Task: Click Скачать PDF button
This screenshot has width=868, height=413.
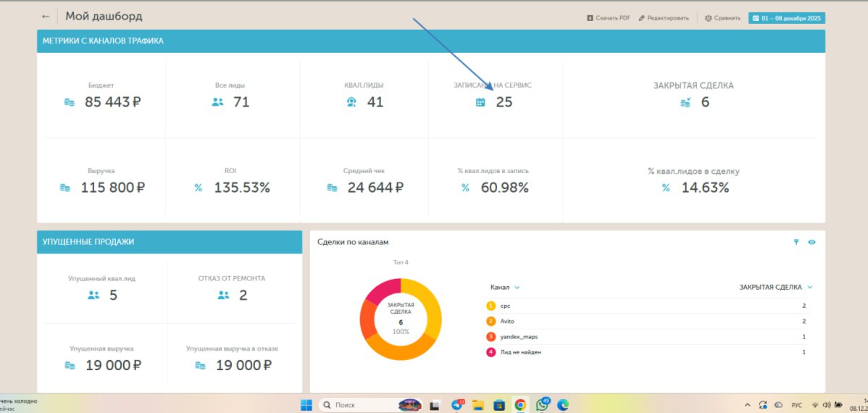Action: coord(609,17)
